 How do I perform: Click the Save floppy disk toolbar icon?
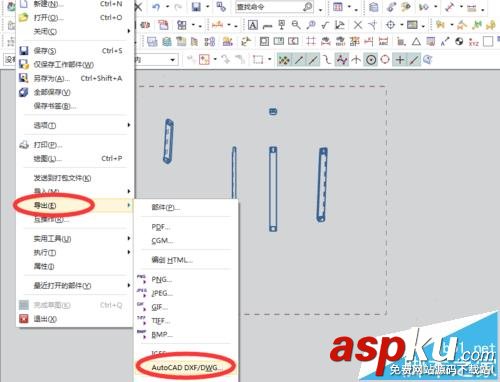(x=196, y=7)
